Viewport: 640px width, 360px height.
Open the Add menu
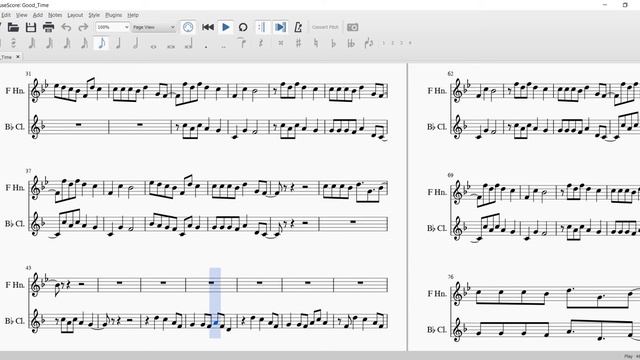point(38,15)
